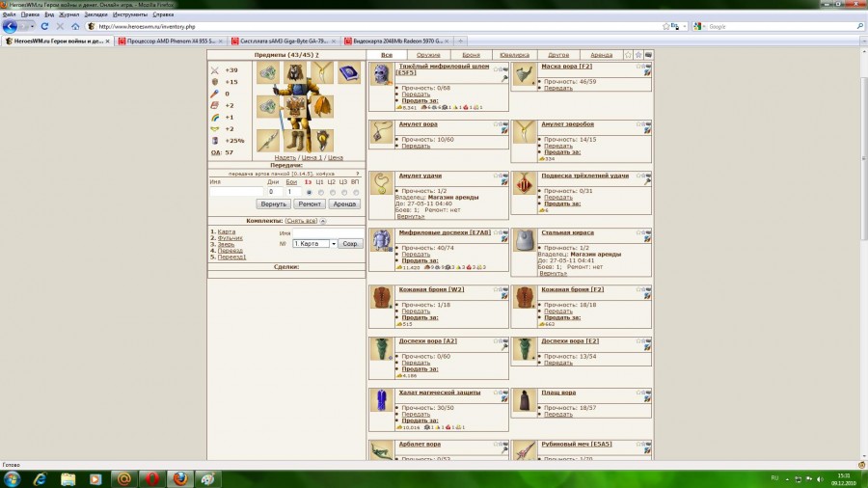
Task: Switch to the Аренда filter tab
Action: [601, 55]
